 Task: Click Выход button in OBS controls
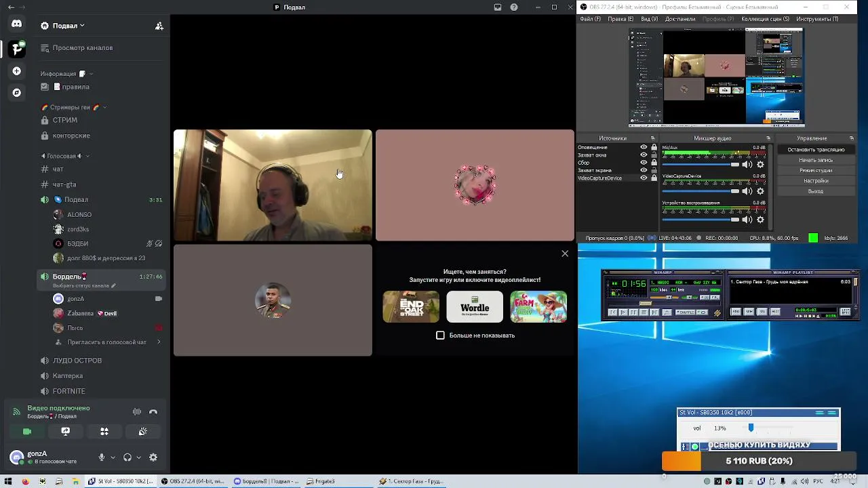pyautogui.click(x=816, y=191)
